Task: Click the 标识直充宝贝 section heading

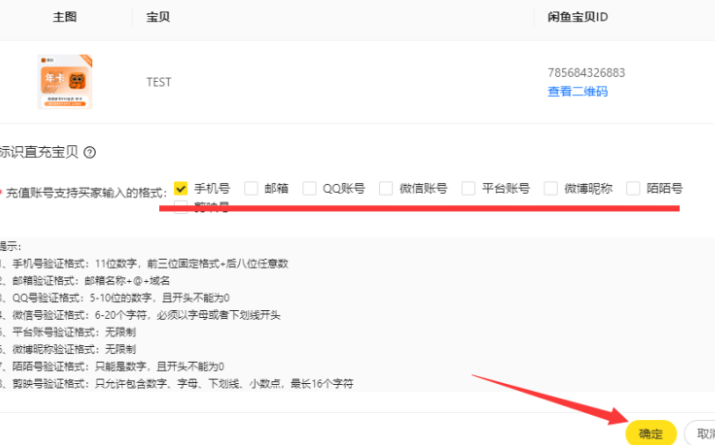Action: pyautogui.click(x=40, y=153)
